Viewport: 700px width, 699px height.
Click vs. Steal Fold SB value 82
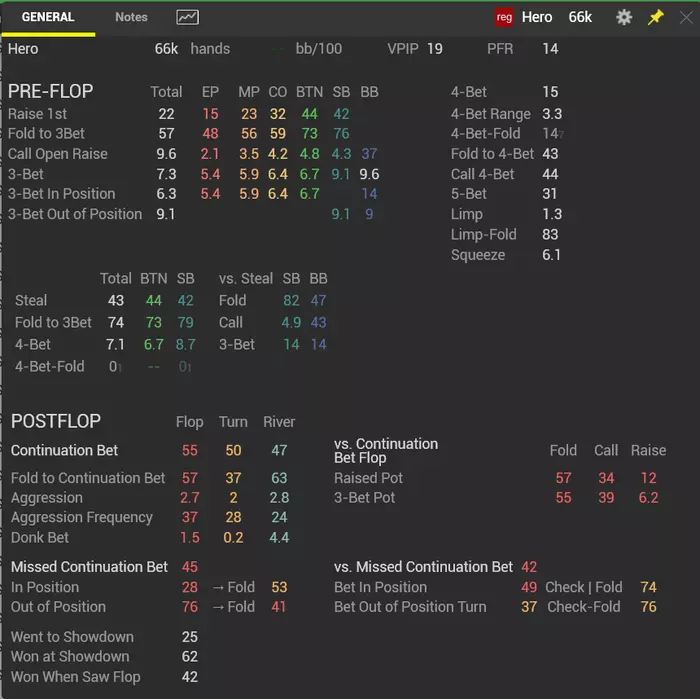[291, 300]
